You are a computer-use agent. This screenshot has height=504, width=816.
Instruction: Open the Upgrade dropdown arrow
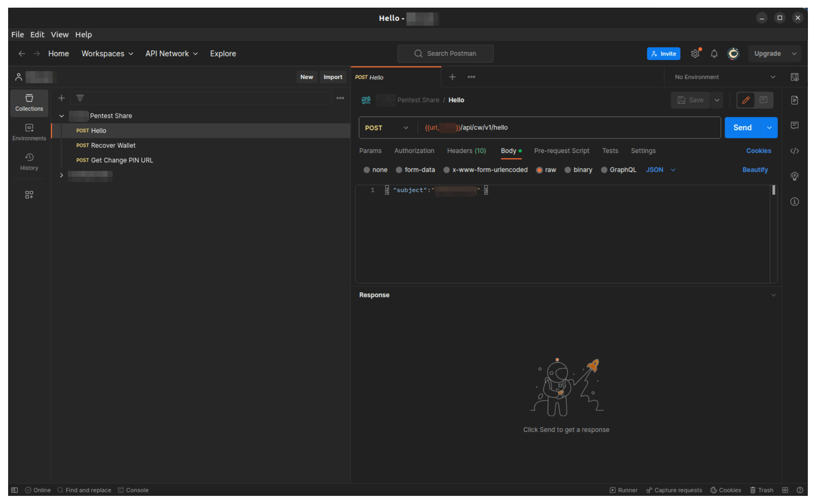(x=794, y=53)
